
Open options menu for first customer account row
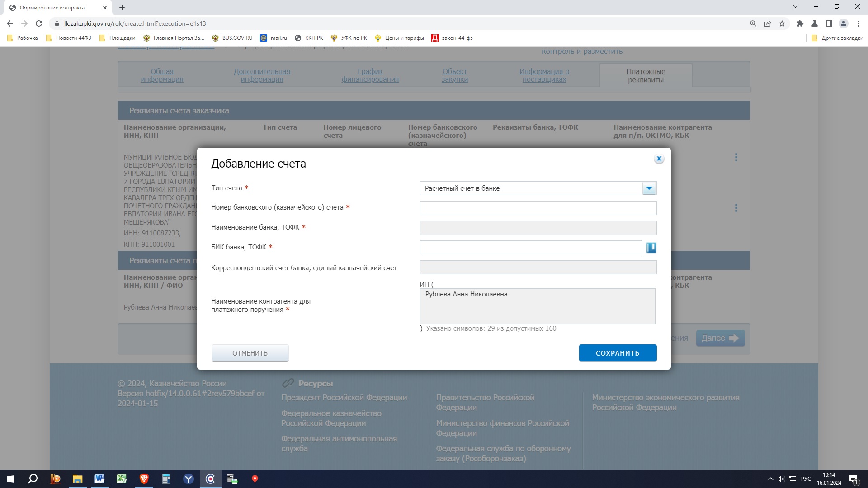click(736, 157)
